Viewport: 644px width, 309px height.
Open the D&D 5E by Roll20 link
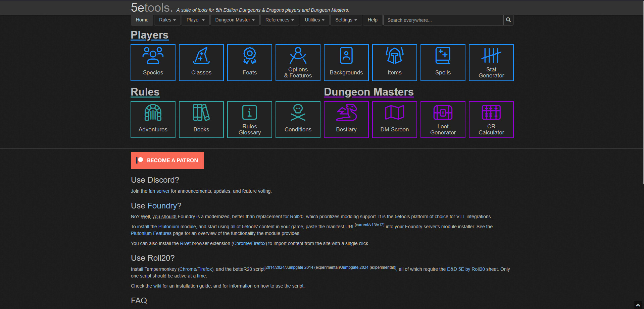point(466,269)
